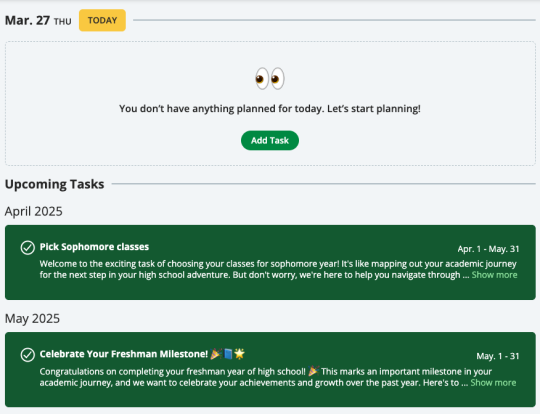Viewport: 540px width, 414px height.
Task: Click the May. 1 - 31 date range
Action: (x=498, y=356)
